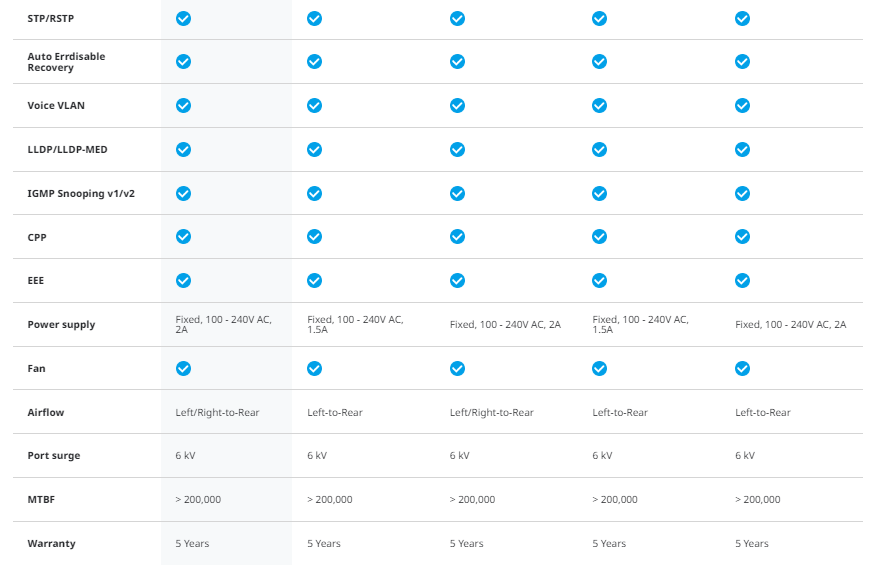
Task: Click the Port surge row label
Action: [54, 456]
